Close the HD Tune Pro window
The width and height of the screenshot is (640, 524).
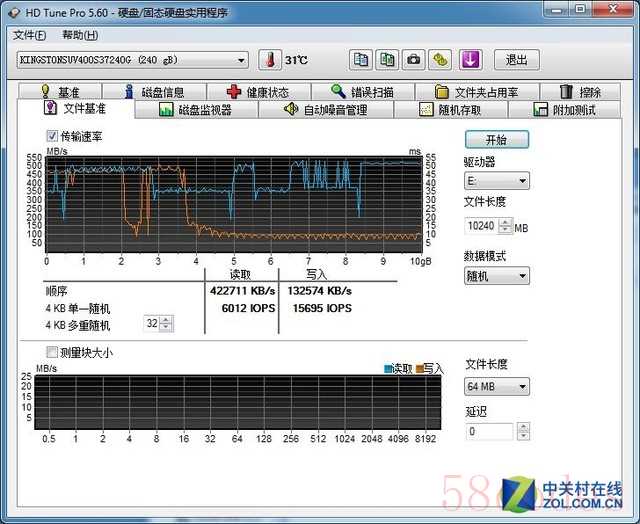click(x=612, y=9)
